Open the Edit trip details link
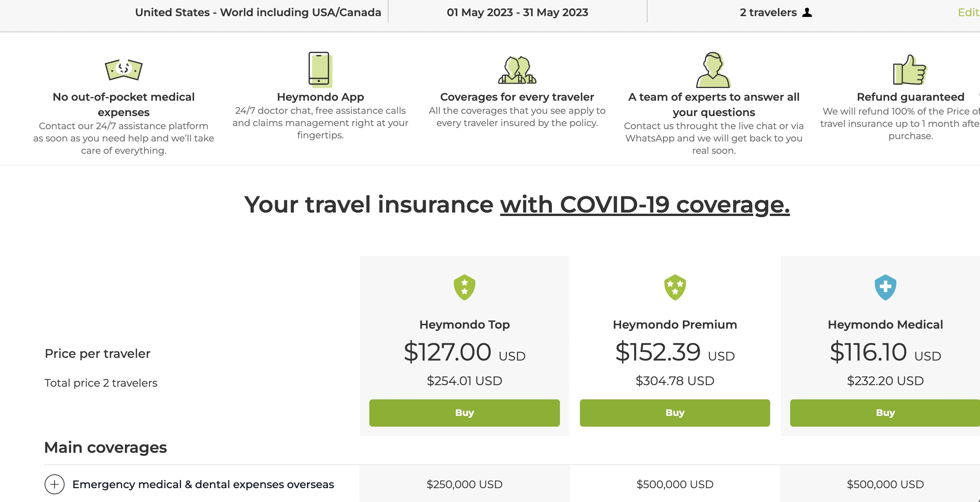The height and width of the screenshot is (502, 980). pos(968,12)
